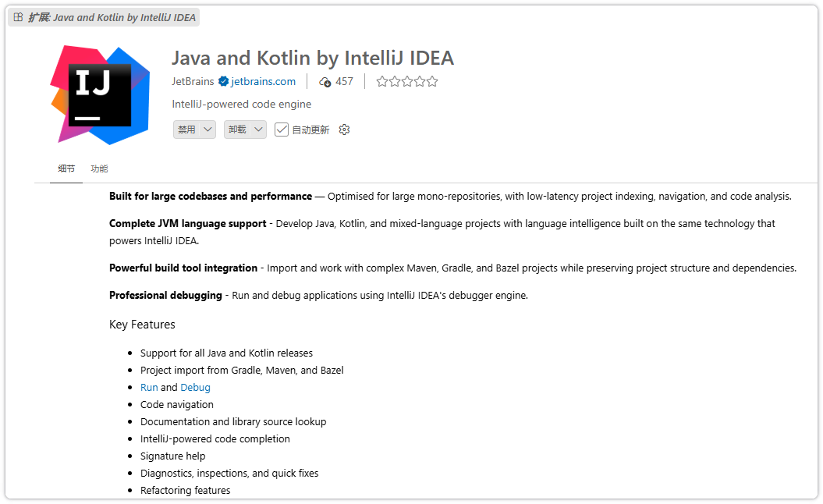Click 'IntelliJ-powered code completion' item
The width and height of the screenshot is (823, 504).
click(215, 439)
